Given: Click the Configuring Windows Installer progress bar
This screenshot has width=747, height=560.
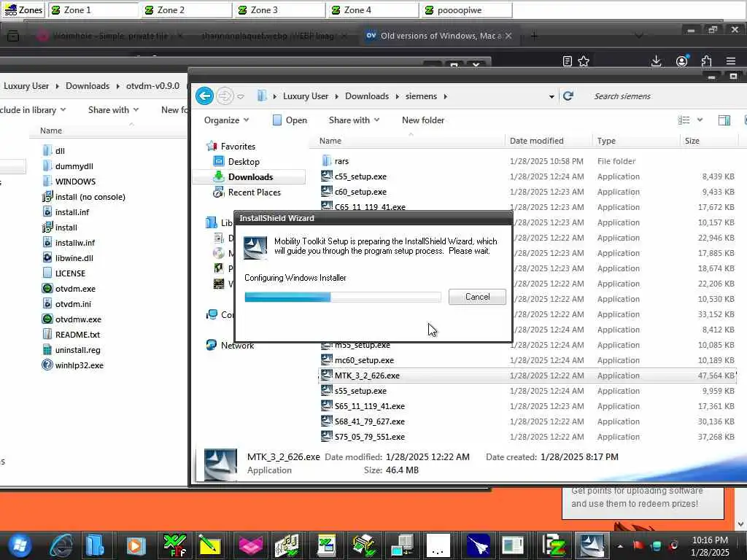Looking at the screenshot, I should pos(343,297).
